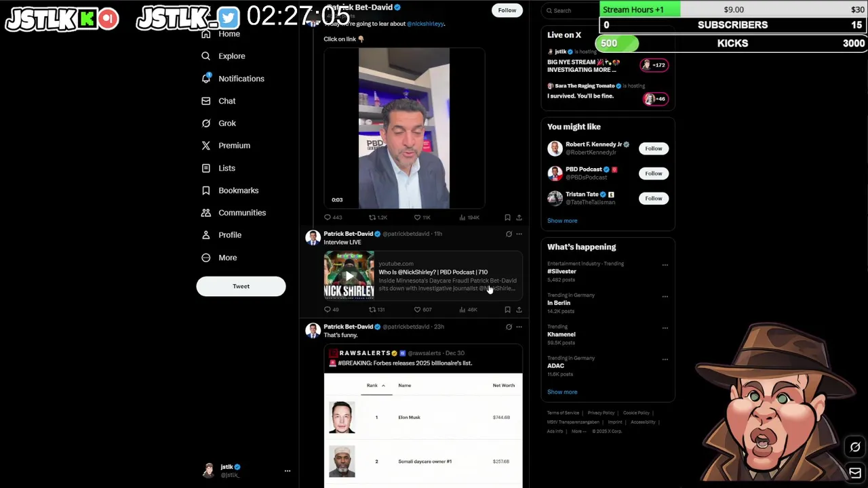The image size is (868, 488).
Task: Follow Tristan Tate
Action: pos(654,199)
